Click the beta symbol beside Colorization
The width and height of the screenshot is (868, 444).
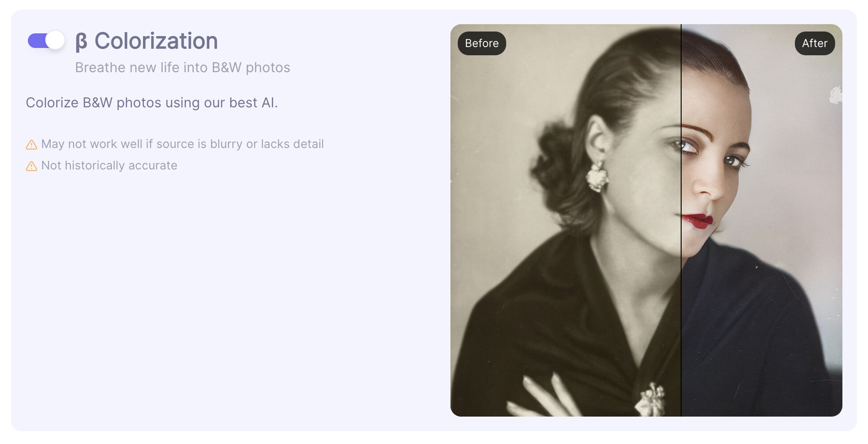click(x=81, y=42)
